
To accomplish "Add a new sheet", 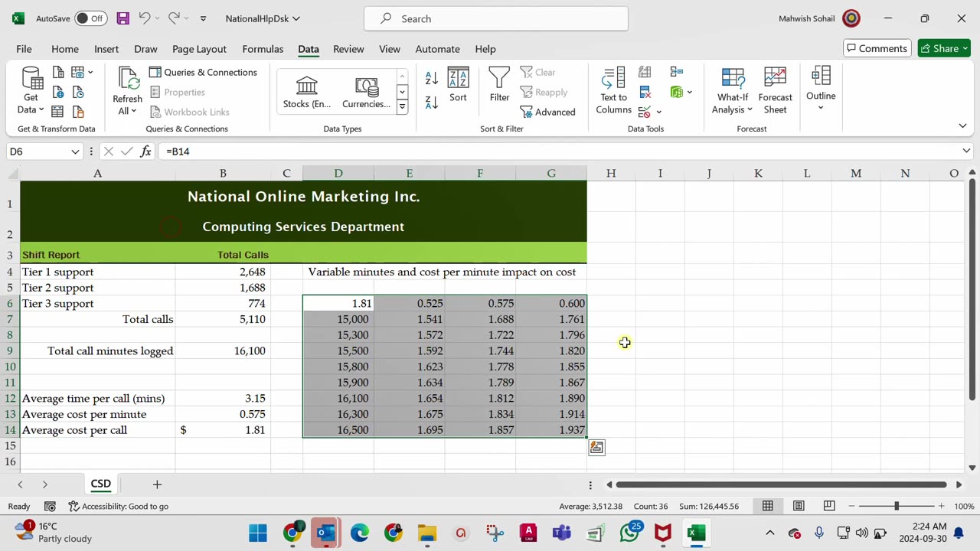I will [157, 484].
